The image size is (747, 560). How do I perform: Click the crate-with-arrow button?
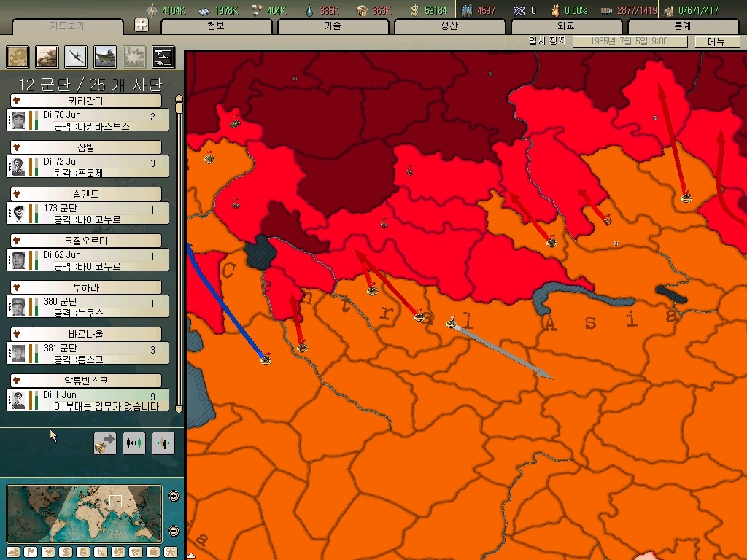[x=105, y=443]
